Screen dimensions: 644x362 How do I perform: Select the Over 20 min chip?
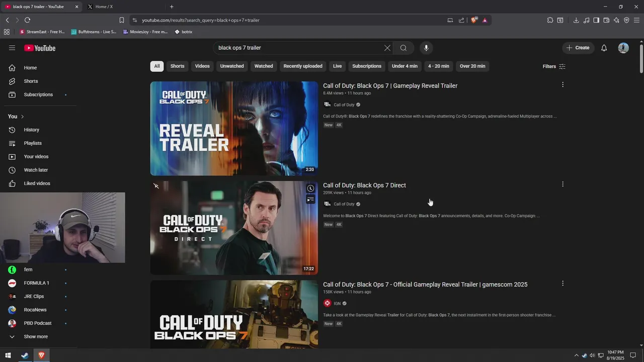click(x=472, y=66)
